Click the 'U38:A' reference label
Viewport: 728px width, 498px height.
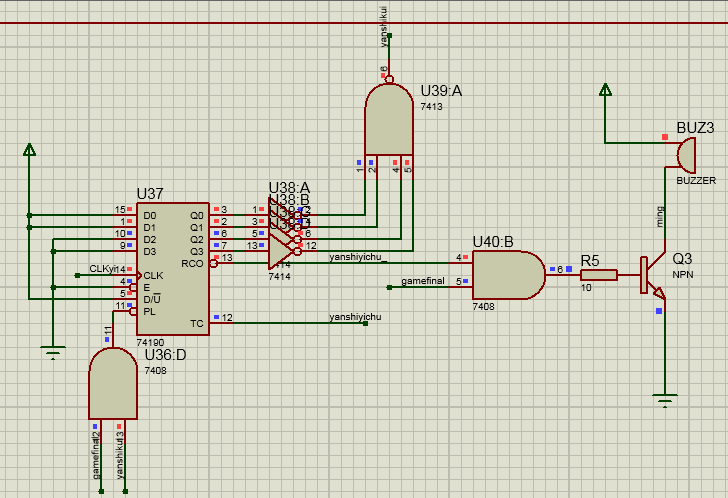coord(289,188)
